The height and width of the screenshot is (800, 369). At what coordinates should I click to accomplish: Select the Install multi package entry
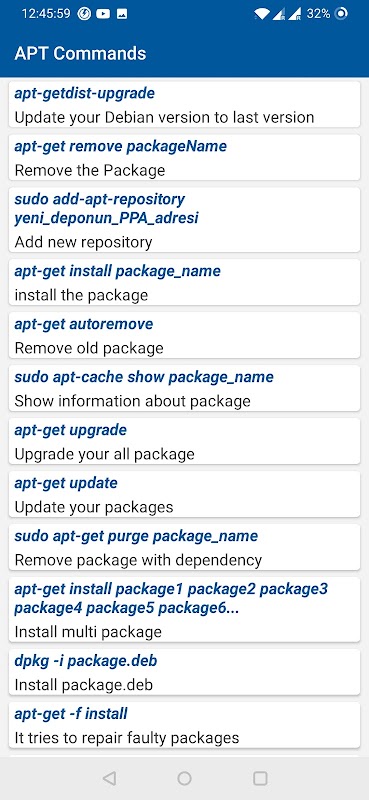[x=184, y=610]
